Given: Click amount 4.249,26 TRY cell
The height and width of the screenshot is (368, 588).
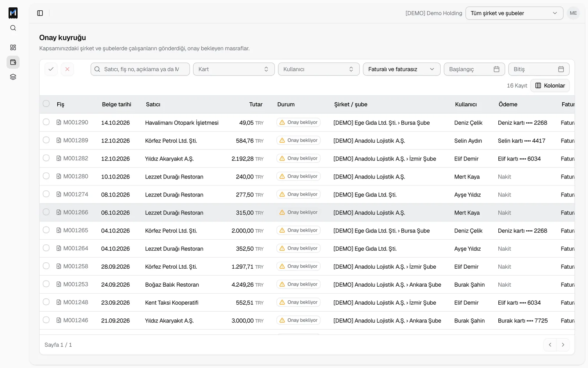Looking at the screenshot, I should pyautogui.click(x=247, y=285).
